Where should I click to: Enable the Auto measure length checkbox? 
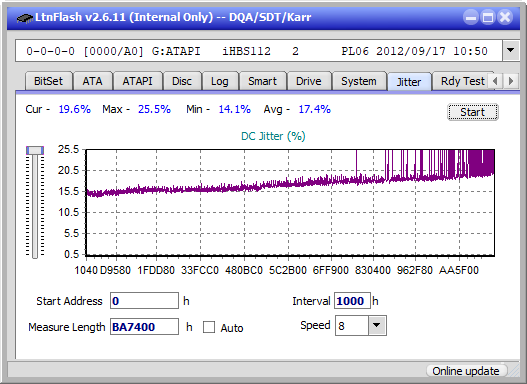[209, 327]
